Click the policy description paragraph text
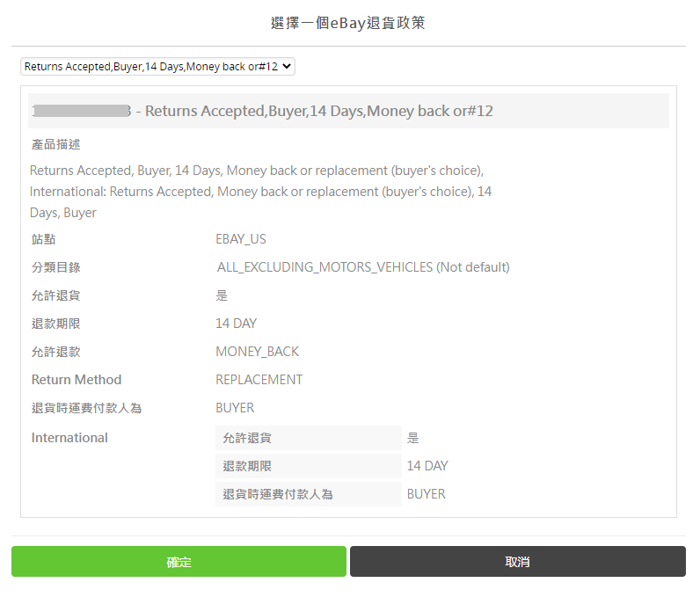The height and width of the screenshot is (597, 700). click(260, 192)
